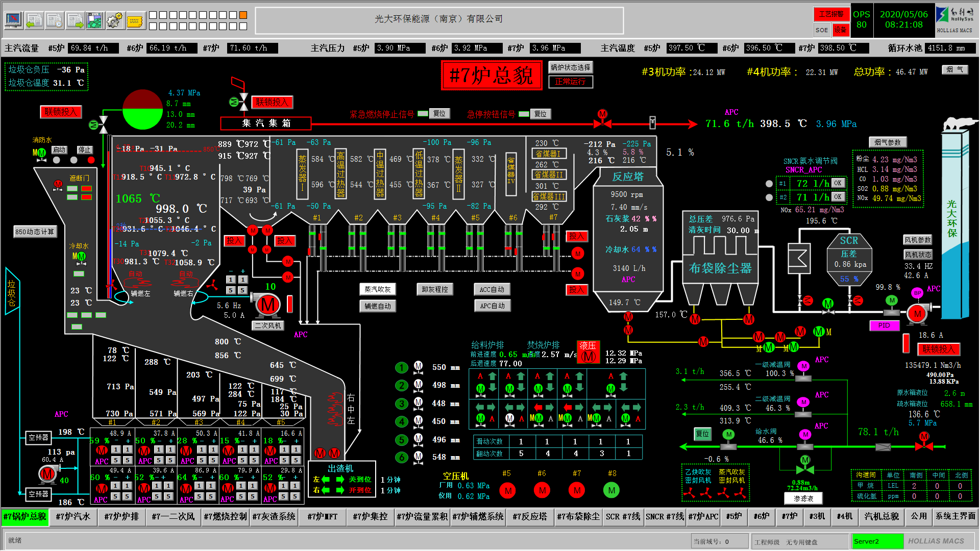Toggle the SNCR #1 radio indicator
Screen dimensions: 980x551
(x=769, y=183)
